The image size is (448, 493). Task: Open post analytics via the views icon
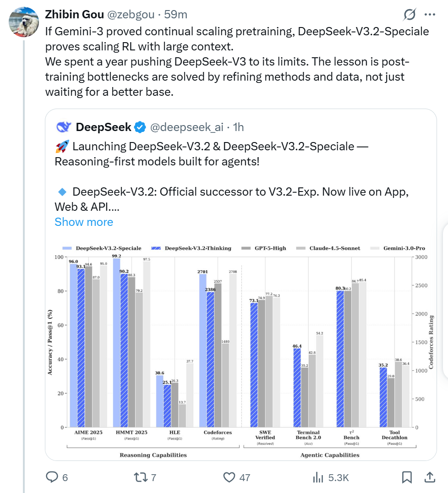tap(317, 477)
